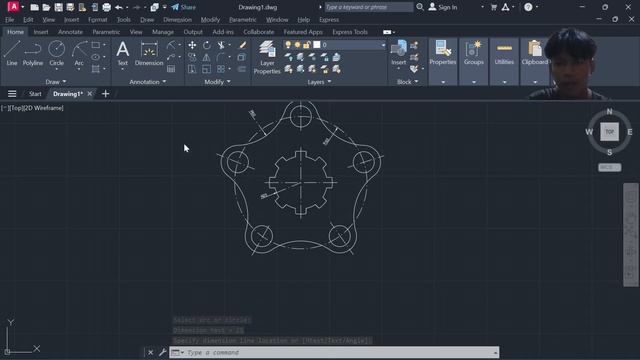Viewport: 640px width, 360px height.
Task: Open the Home ribbon tab
Action: [x=16, y=32]
